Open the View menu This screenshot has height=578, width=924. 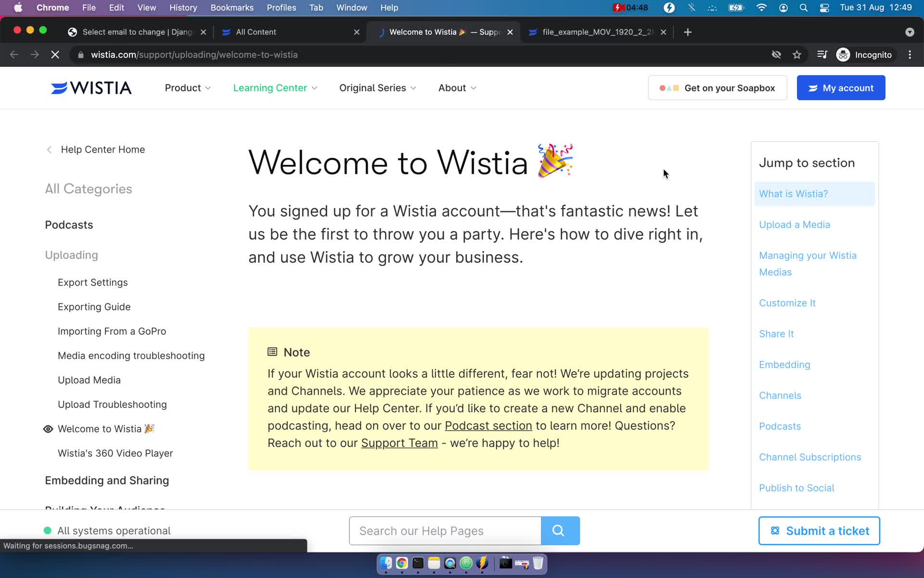[146, 8]
